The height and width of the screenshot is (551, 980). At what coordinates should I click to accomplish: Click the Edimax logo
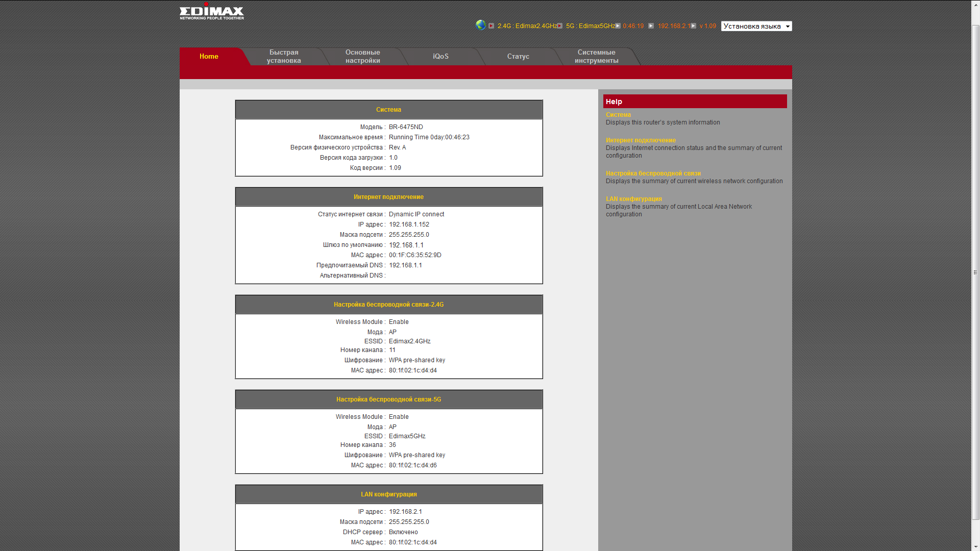point(211,12)
